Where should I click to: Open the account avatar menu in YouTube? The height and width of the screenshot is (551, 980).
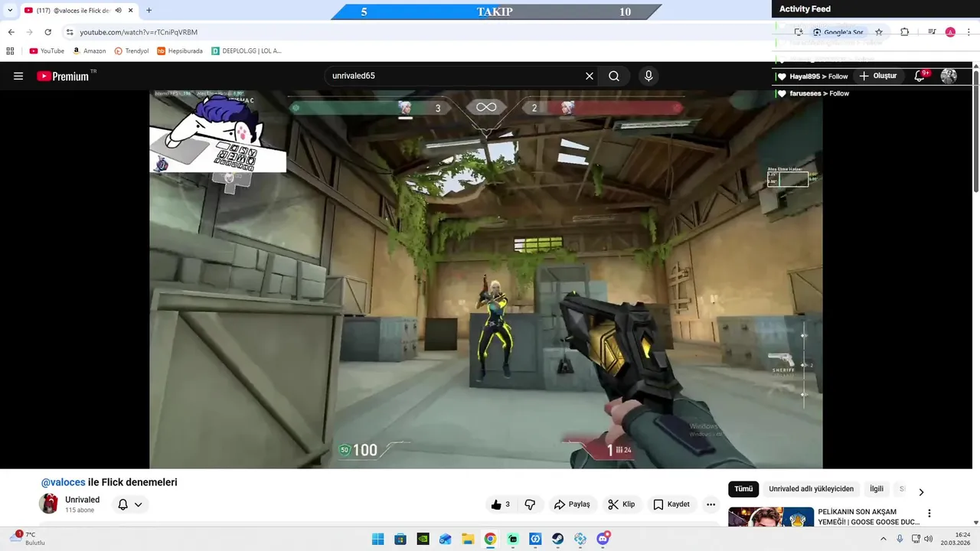point(949,76)
